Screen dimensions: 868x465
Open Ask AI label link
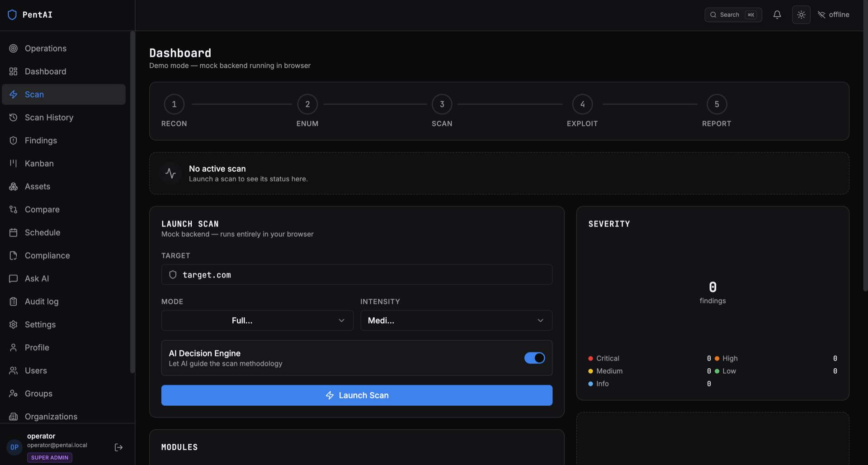tap(37, 279)
